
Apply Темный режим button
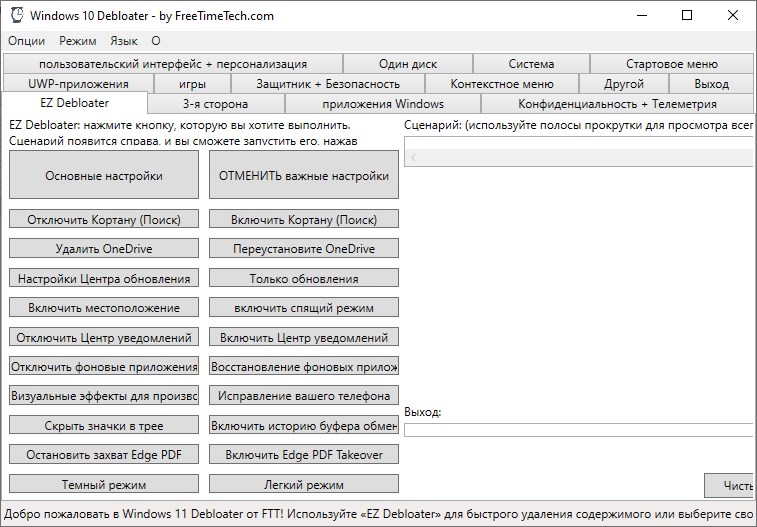coord(104,484)
